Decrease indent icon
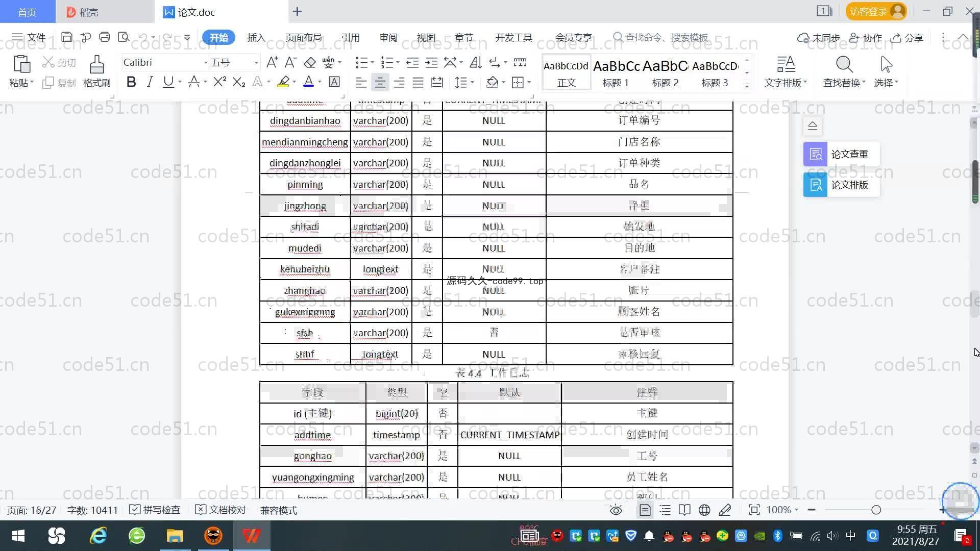 pyautogui.click(x=412, y=62)
